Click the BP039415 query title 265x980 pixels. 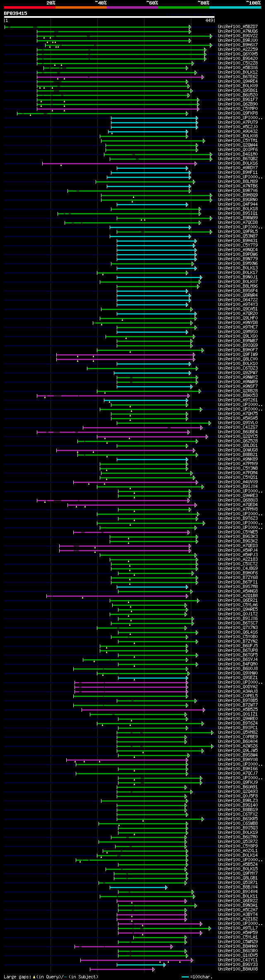coord(16,14)
